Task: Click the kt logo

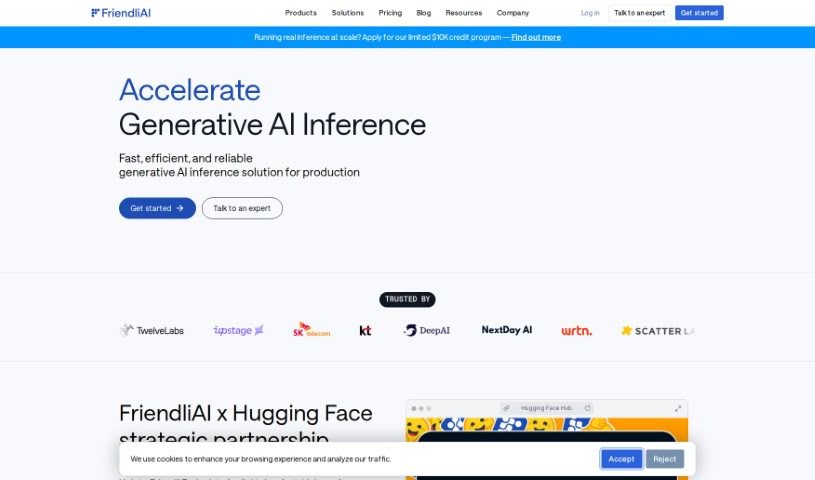Action: [365, 330]
